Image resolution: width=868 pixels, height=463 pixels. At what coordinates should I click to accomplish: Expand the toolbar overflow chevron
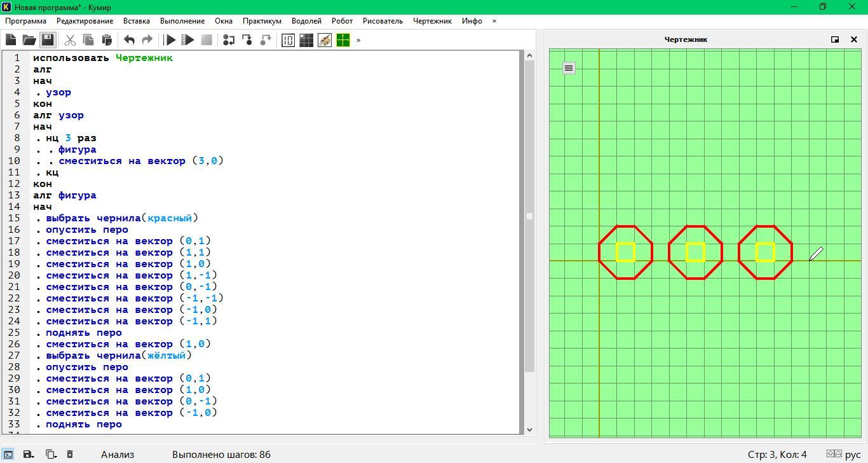point(358,40)
